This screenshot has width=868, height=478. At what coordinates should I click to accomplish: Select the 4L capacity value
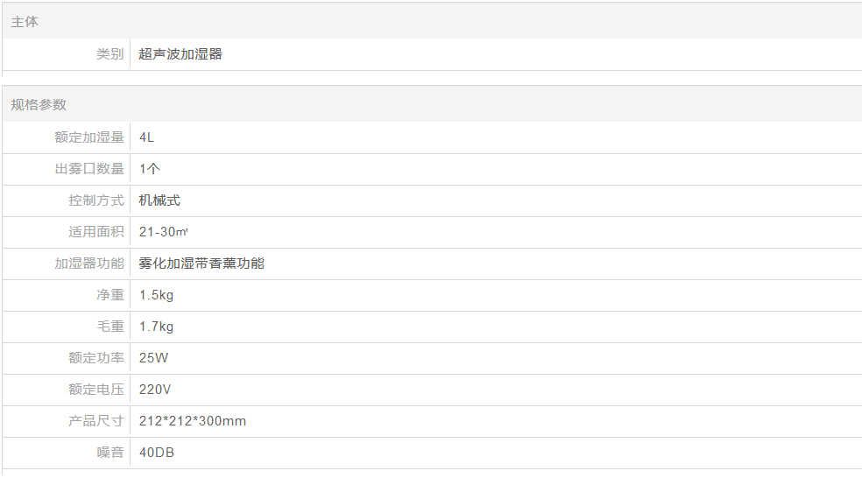(x=146, y=137)
